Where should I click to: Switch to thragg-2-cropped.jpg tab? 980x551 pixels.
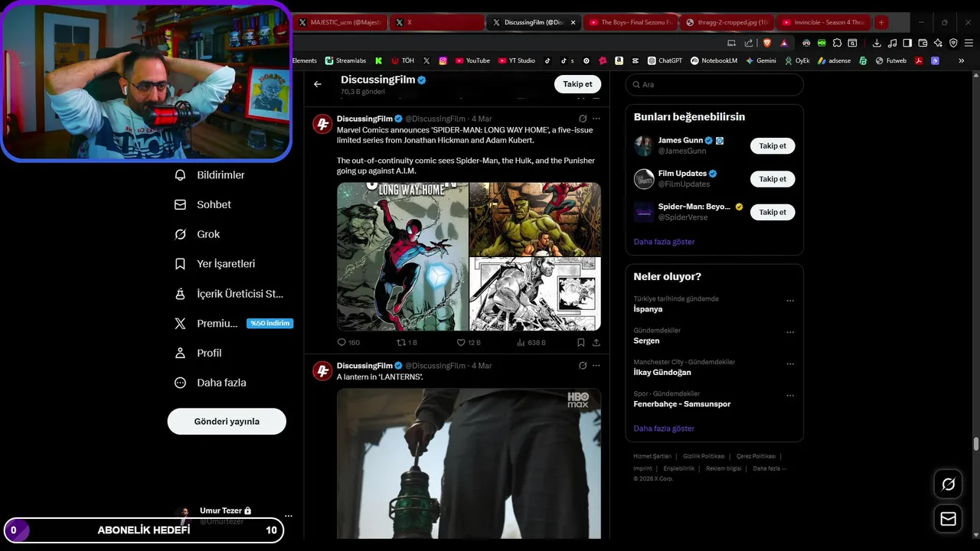[x=727, y=22]
